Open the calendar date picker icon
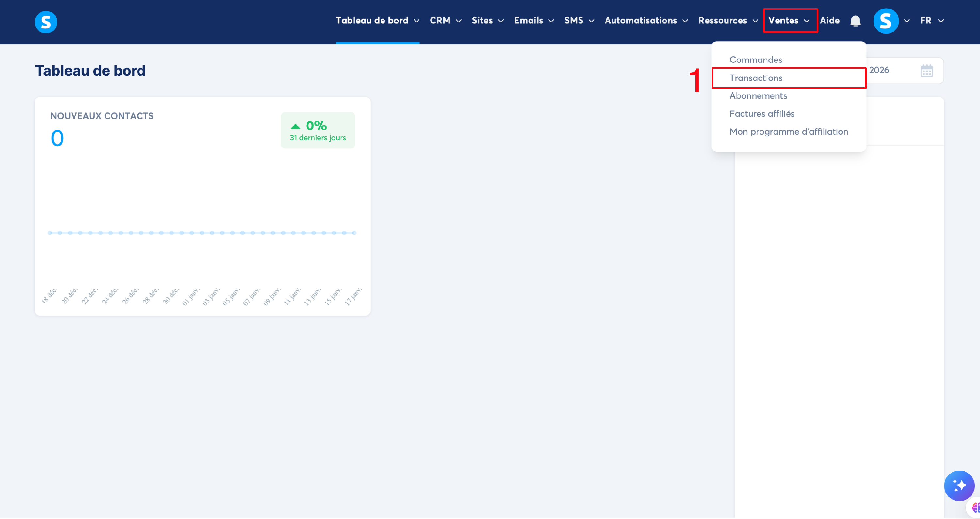This screenshot has width=980, height=519. [926, 71]
